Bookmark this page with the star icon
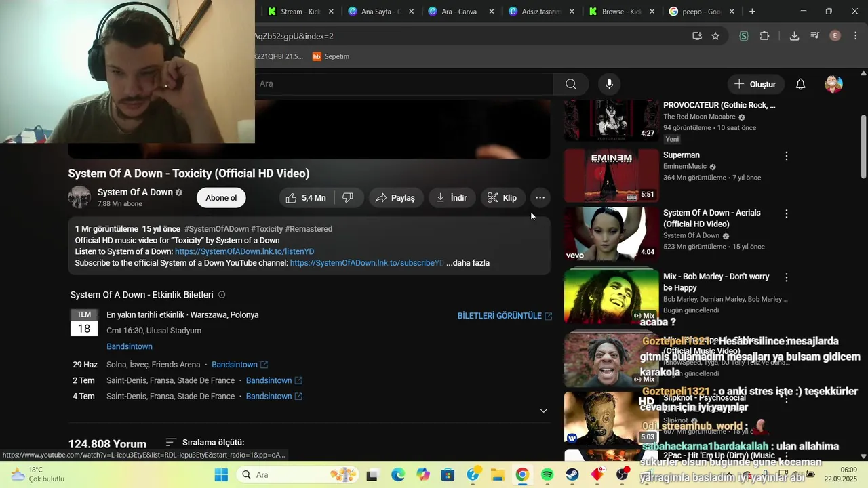The height and width of the screenshot is (488, 868). pos(715,36)
